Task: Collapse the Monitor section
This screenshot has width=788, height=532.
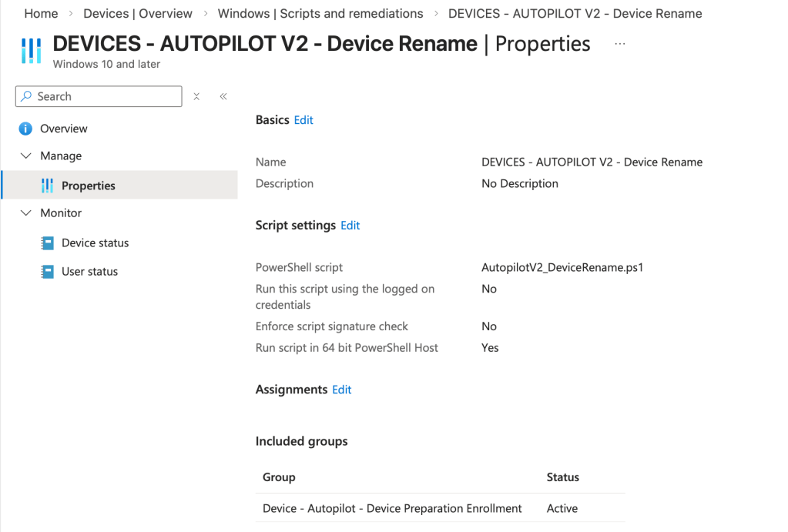Action: coord(25,213)
